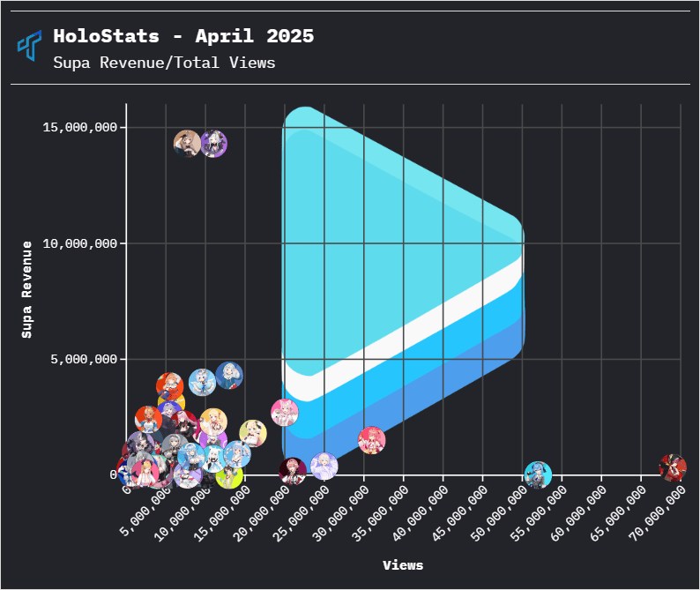Click the 10,000,000 y-axis tick label
The height and width of the screenshot is (590, 700).
click(79, 243)
